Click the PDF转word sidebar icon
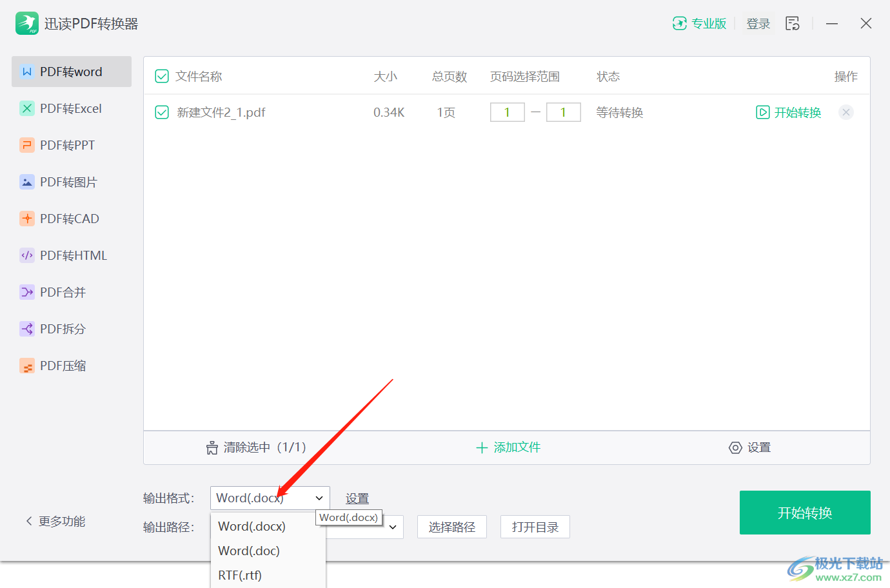890x588 pixels. tap(27, 72)
